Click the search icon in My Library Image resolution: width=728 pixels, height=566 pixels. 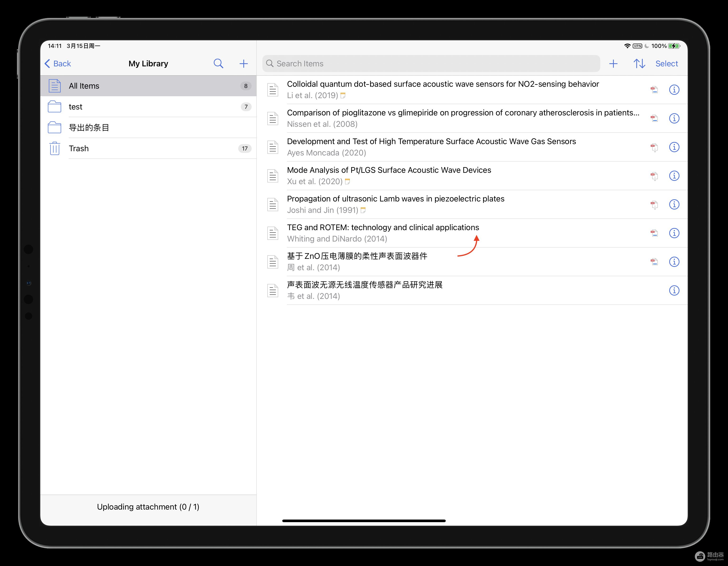click(218, 63)
